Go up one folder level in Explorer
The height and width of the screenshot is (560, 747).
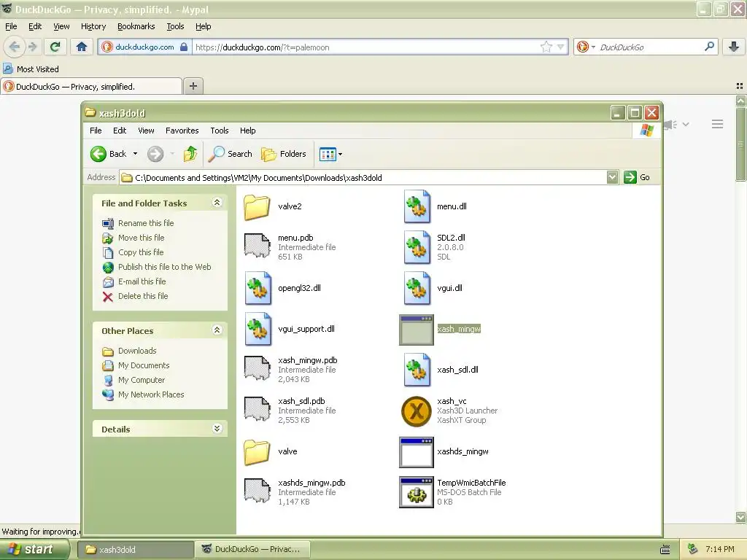tap(190, 154)
